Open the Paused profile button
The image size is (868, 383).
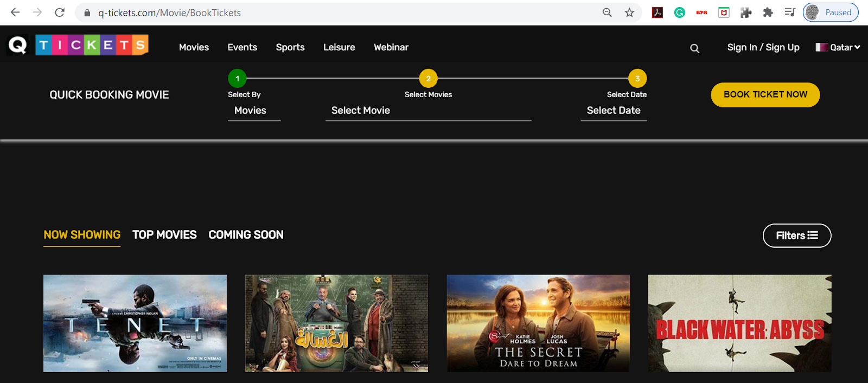click(831, 12)
